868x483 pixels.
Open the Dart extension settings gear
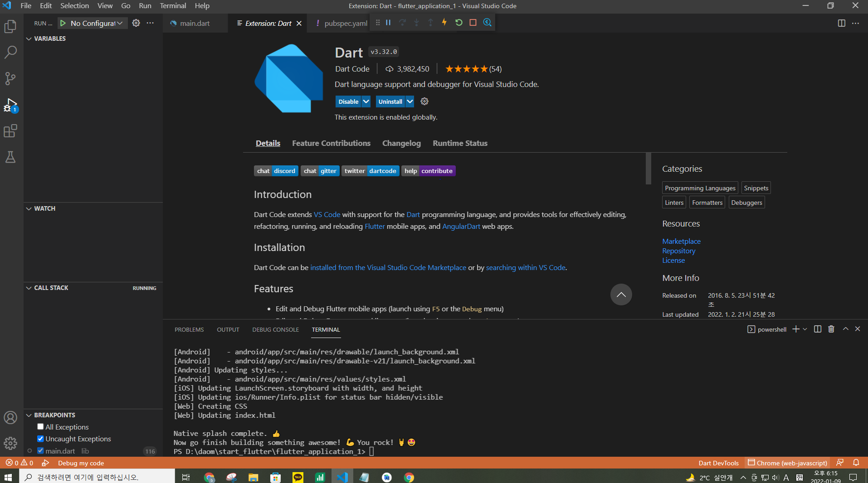point(424,101)
